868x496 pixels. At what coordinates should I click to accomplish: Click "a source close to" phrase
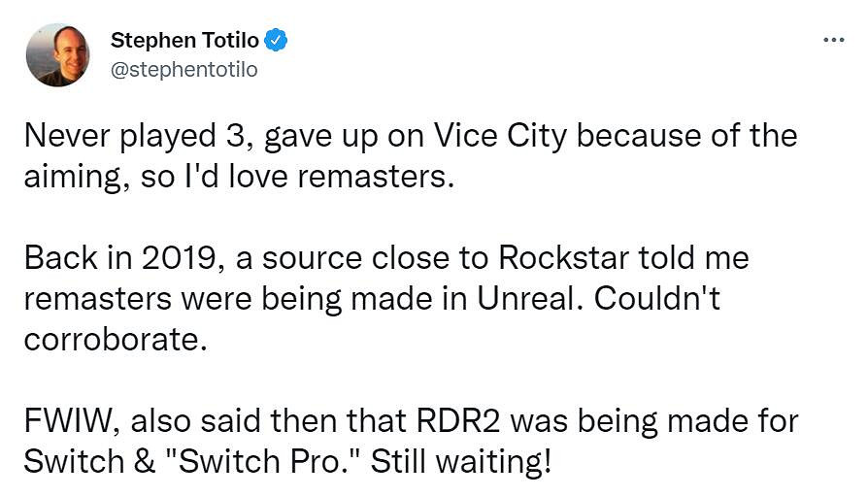(x=338, y=258)
